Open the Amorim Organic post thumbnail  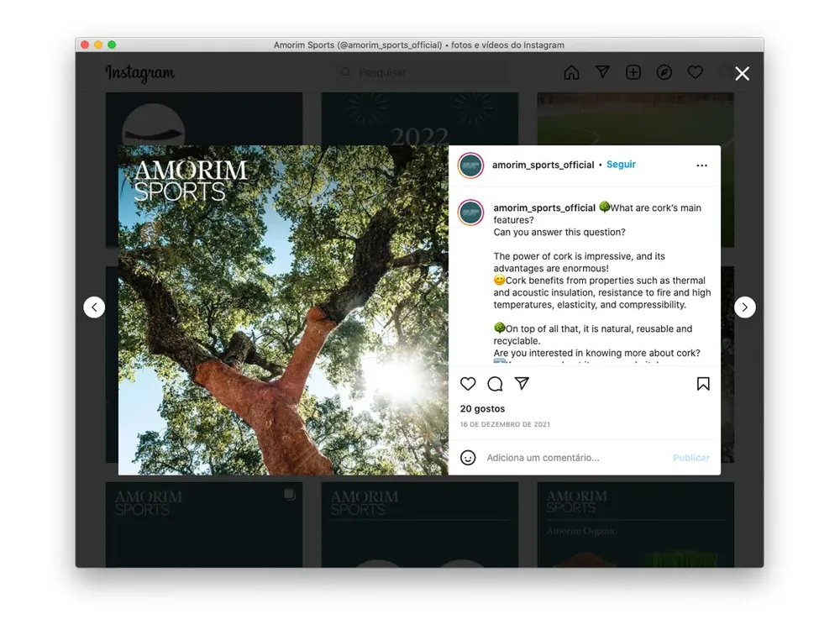click(x=635, y=525)
